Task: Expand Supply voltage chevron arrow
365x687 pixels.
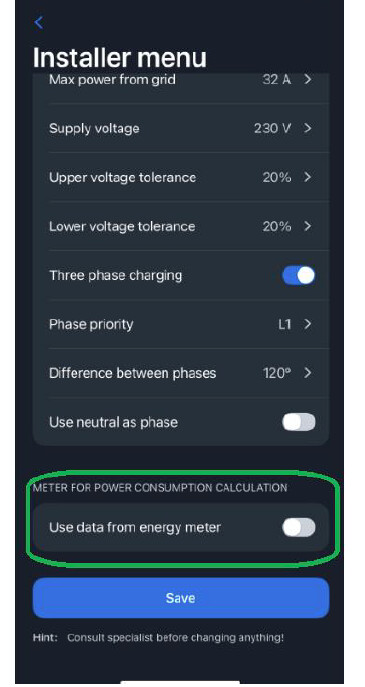Action: pos(308,128)
